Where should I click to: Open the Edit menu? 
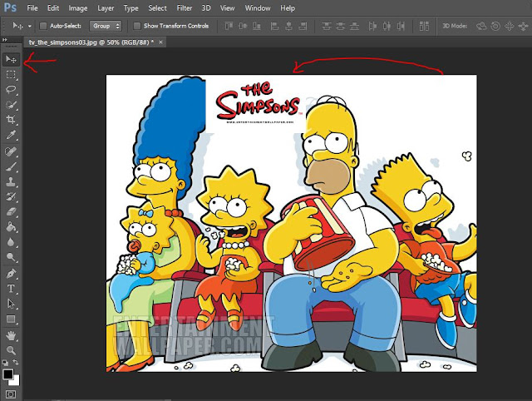(x=53, y=7)
